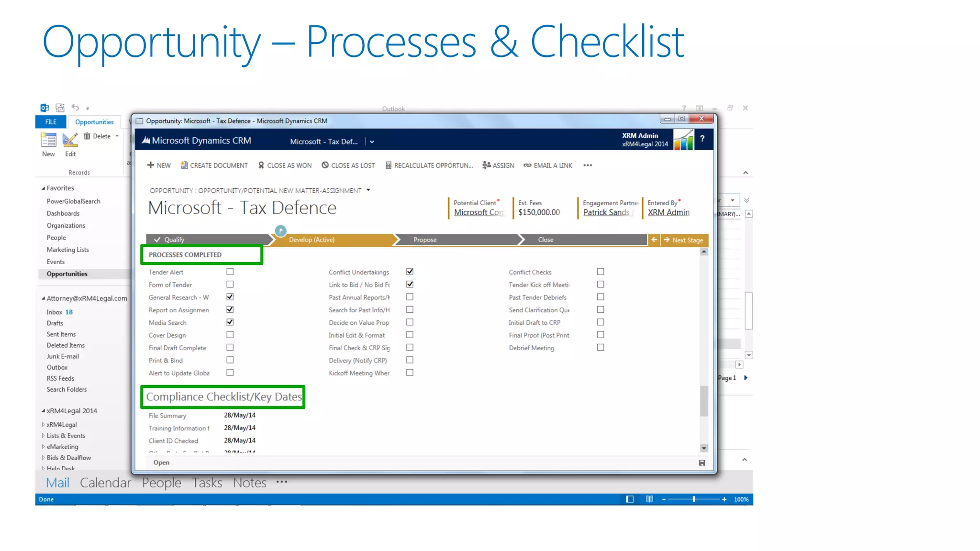
Task: Click EMAIL A LINK command
Action: (548, 165)
